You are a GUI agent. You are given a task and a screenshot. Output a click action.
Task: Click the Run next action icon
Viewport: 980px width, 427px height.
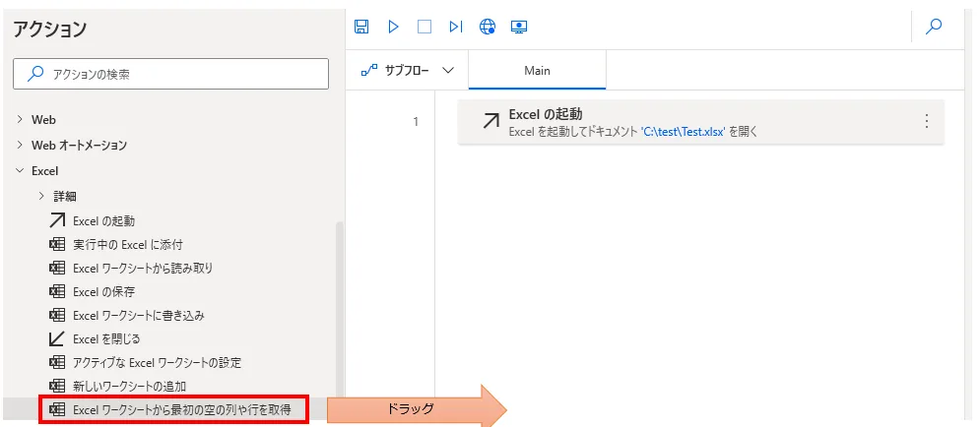coord(455,28)
